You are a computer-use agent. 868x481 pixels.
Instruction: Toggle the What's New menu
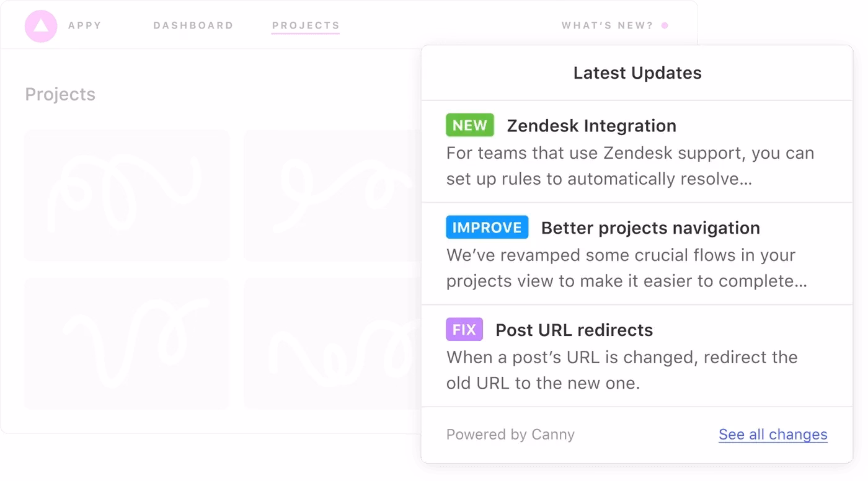607,26
